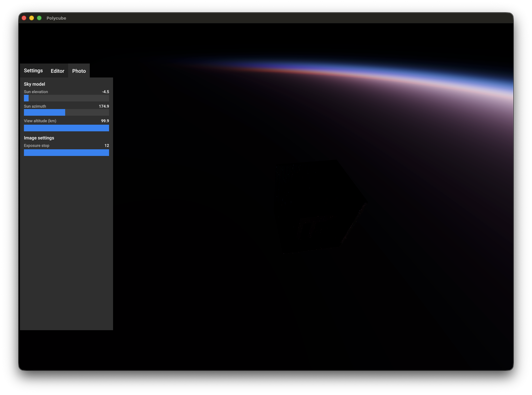Screen dimensions: 532x395
Task: Click the Sky model section heading
Action: point(35,84)
